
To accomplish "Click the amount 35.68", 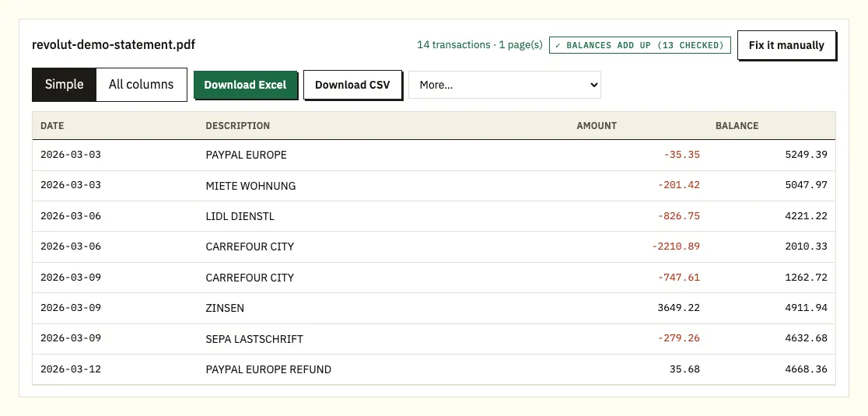I will pos(684,369).
